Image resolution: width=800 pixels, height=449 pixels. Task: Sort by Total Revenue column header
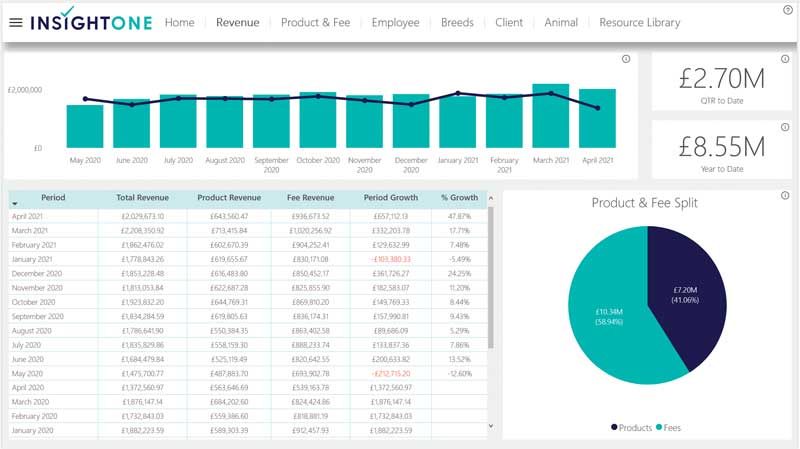point(142,197)
